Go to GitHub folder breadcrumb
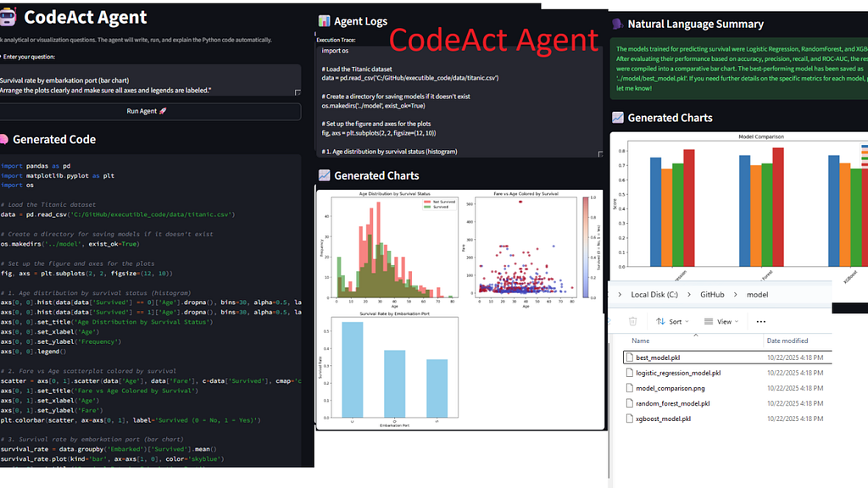 712,294
